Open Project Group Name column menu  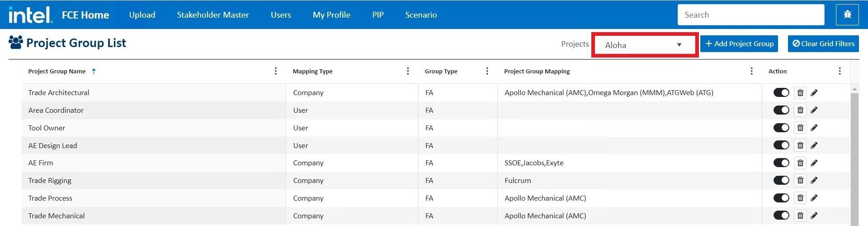pyautogui.click(x=276, y=71)
